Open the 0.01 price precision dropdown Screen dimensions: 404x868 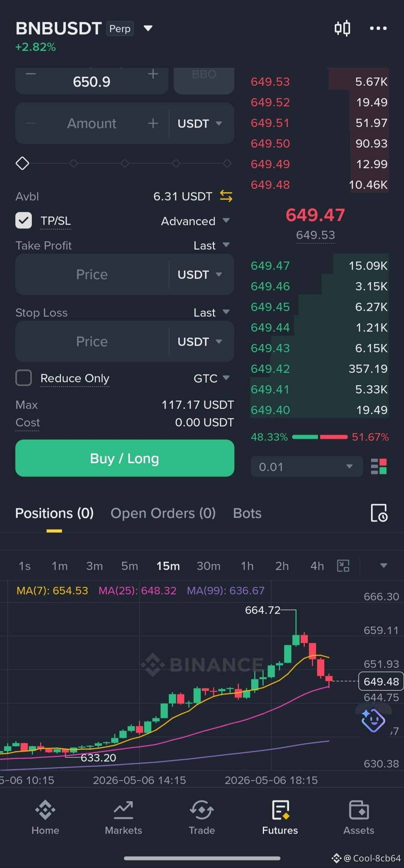pyautogui.click(x=307, y=467)
